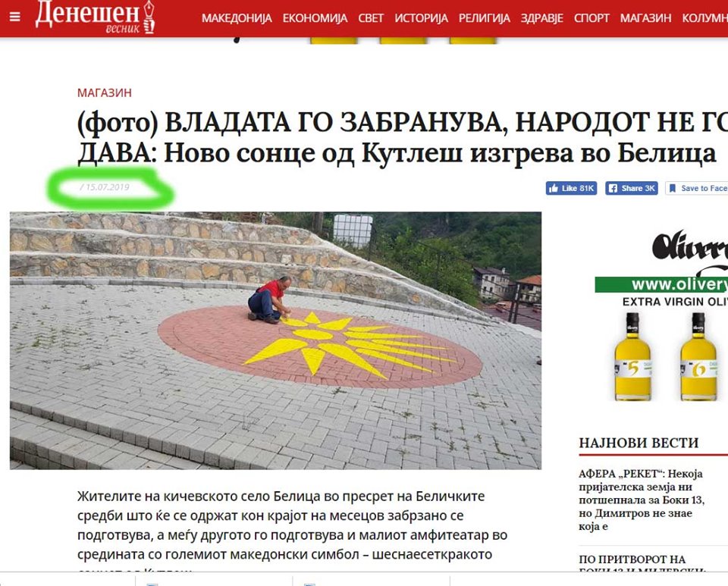The width and height of the screenshot is (728, 586).
Task: Open the hamburger menu icon
Action: (x=15, y=17)
